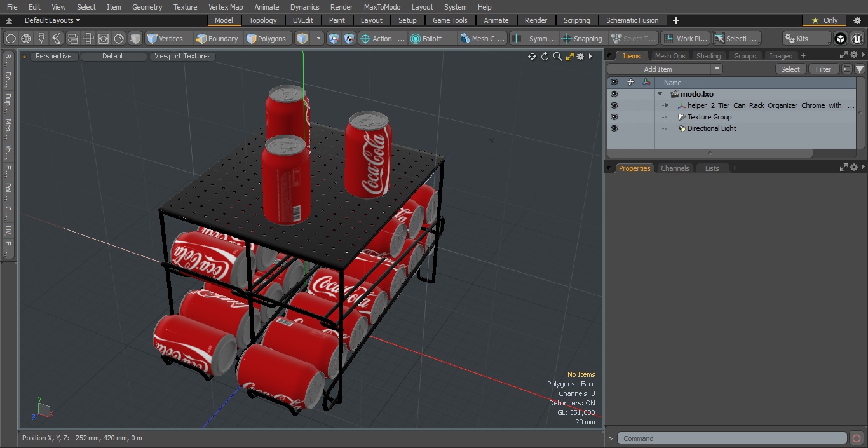The width and height of the screenshot is (868, 448).
Task: Toggle Symmetry in the toolbar
Action: tap(535, 39)
